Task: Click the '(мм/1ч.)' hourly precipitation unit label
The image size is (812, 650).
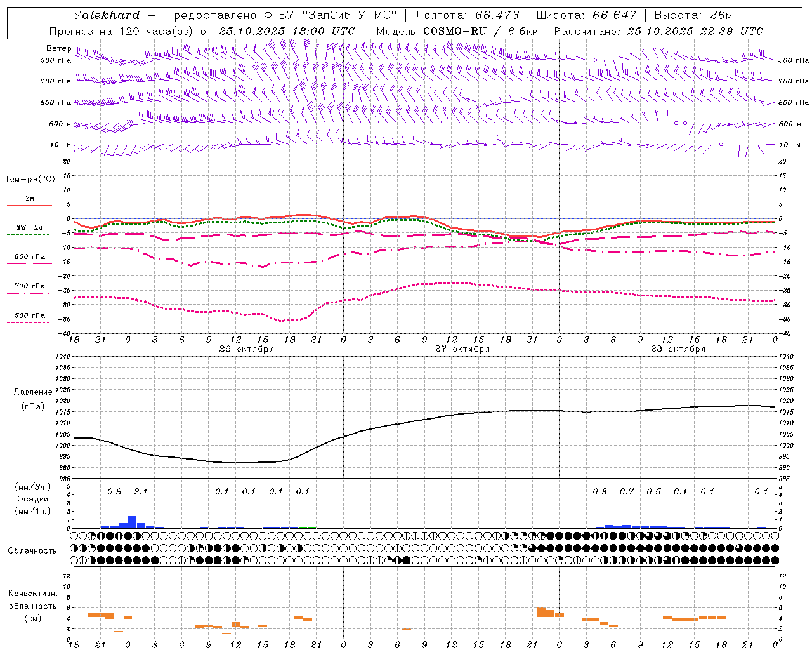Action: point(33,511)
